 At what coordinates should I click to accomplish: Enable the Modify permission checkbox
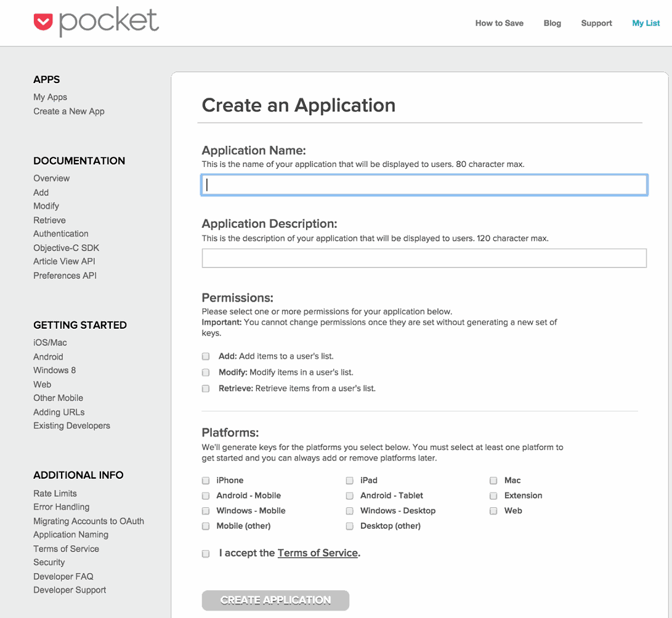click(206, 372)
